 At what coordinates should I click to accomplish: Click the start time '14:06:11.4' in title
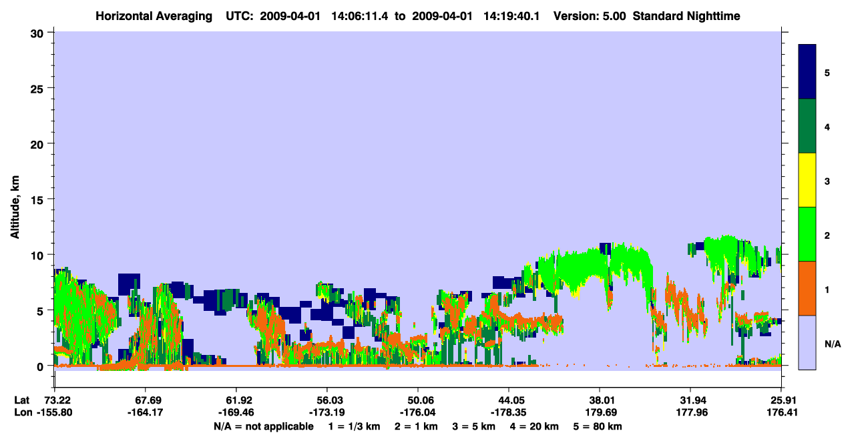tap(359, 15)
